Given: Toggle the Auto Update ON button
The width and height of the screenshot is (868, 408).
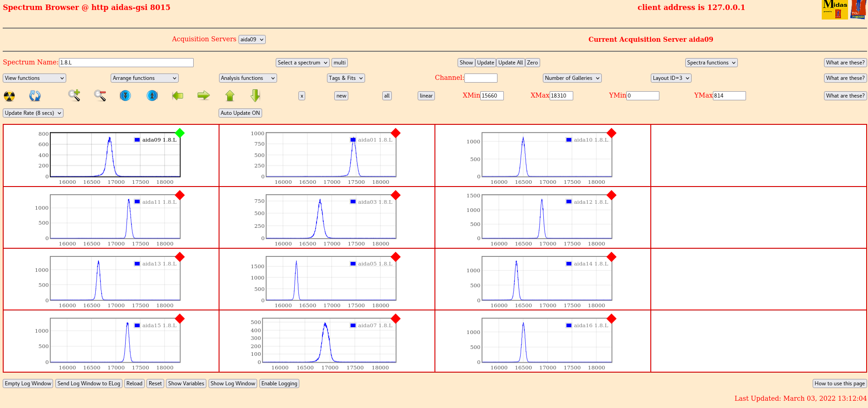Looking at the screenshot, I should tap(240, 113).
